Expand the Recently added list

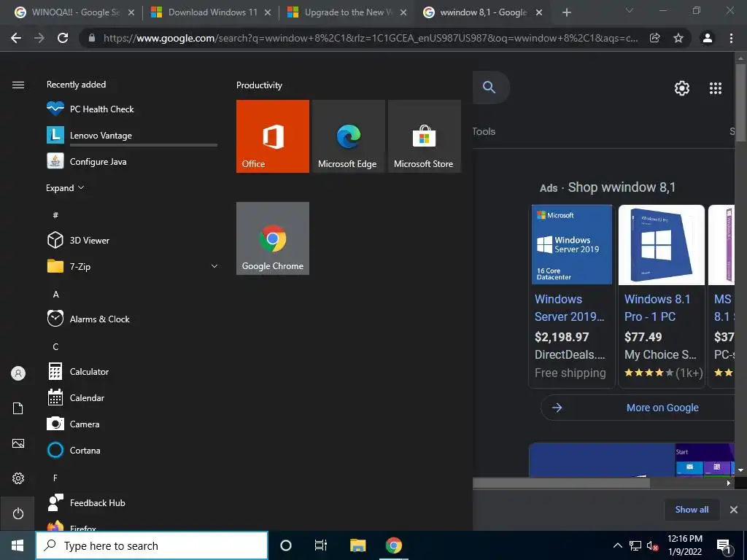coord(65,188)
